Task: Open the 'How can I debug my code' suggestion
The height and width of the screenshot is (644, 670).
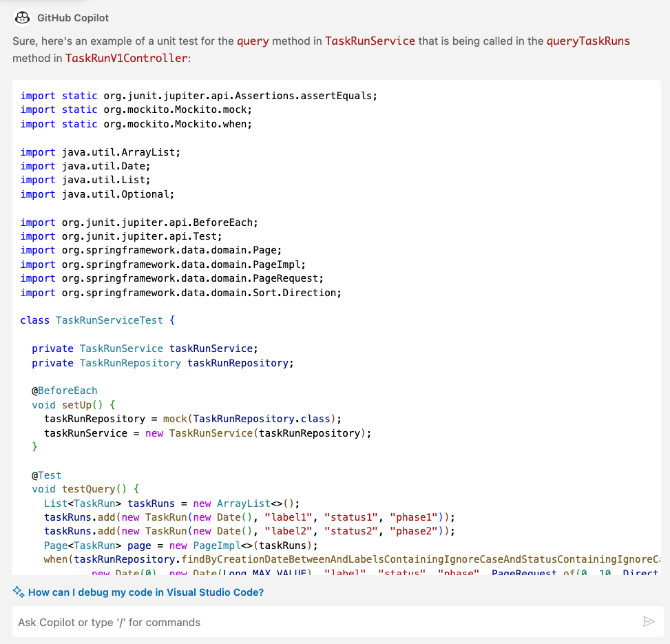Action: pyautogui.click(x=146, y=592)
